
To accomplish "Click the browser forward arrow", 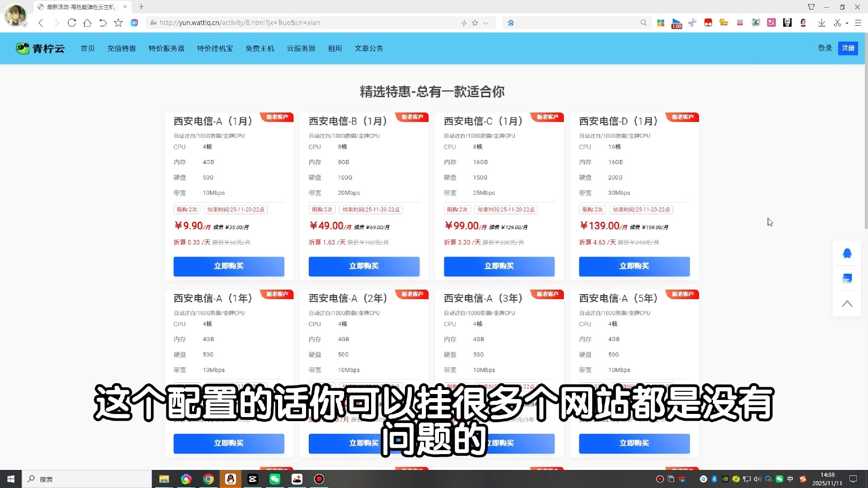I will click(x=56, y=23).
